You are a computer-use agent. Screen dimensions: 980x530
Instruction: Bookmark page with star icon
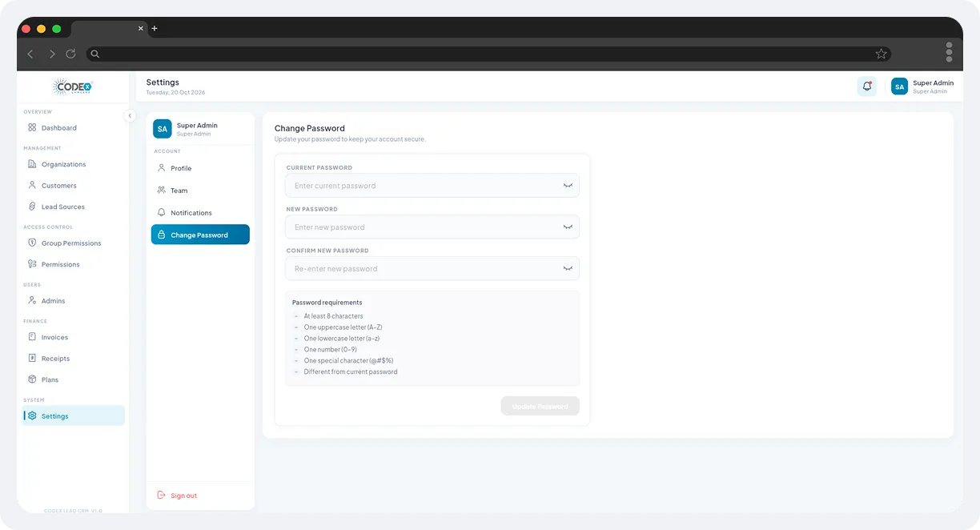[x=882, y=54]
